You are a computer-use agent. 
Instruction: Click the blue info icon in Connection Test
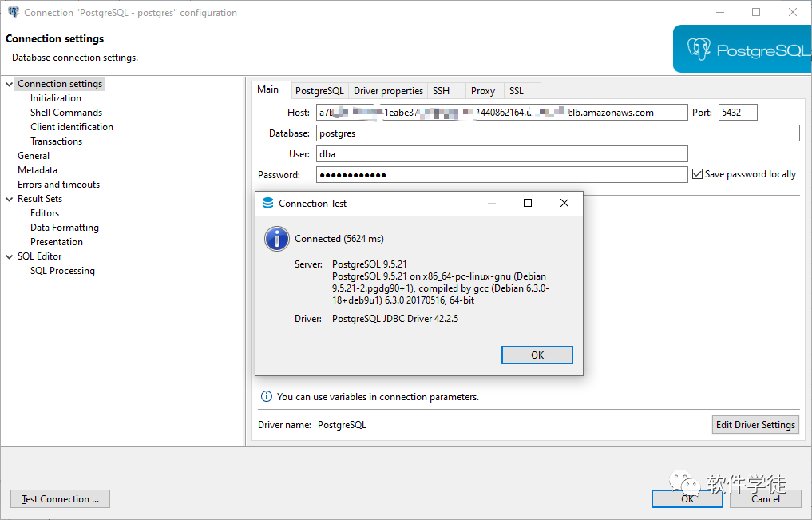tap(277, 239)
